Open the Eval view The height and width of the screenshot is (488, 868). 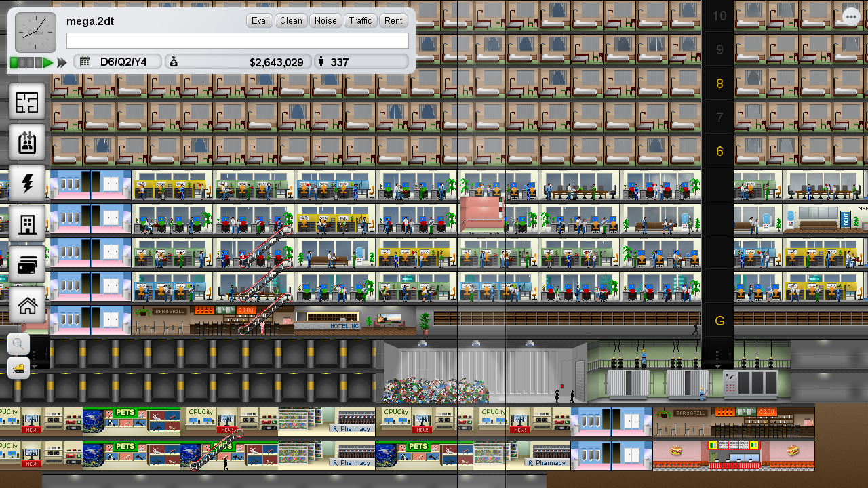point(259,21)
